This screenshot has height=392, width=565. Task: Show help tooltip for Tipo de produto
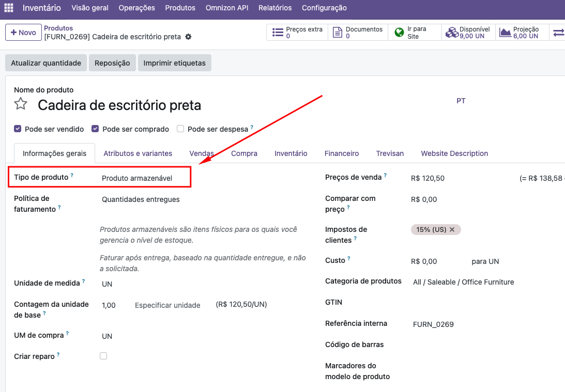coord(72,175)
